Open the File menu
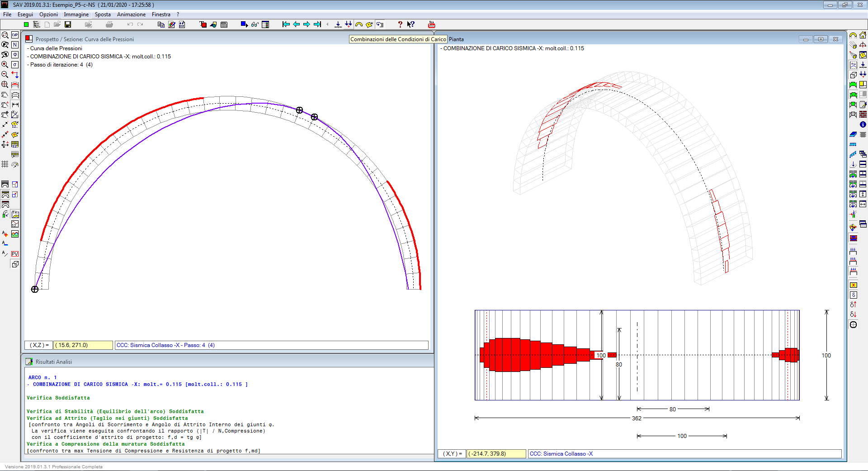Image resolution: width=868 pixels, height=471 pixels. pos(7,14)
